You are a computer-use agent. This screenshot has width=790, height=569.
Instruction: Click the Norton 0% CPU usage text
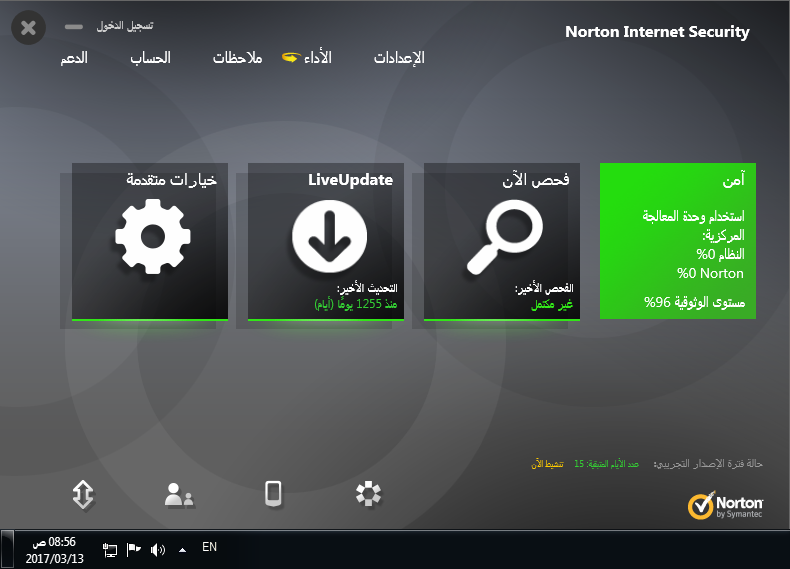(710, 273)
